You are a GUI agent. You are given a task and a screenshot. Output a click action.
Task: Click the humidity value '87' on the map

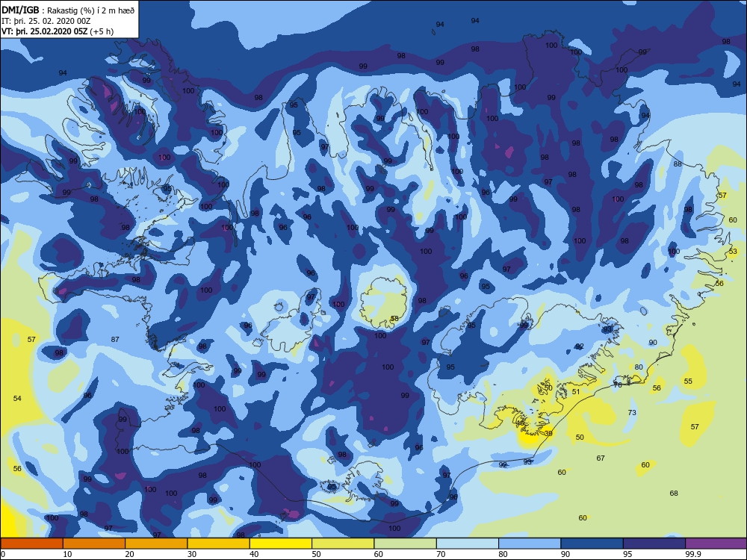(115, 340)
